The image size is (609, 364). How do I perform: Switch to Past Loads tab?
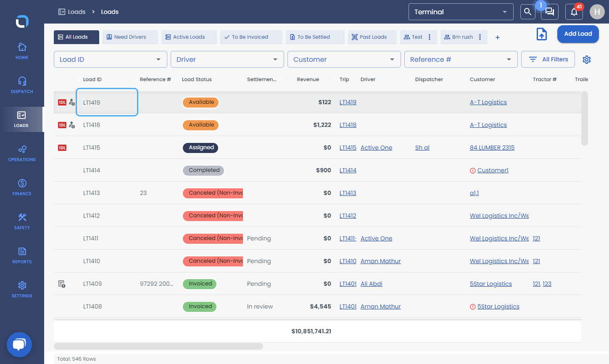372,37
